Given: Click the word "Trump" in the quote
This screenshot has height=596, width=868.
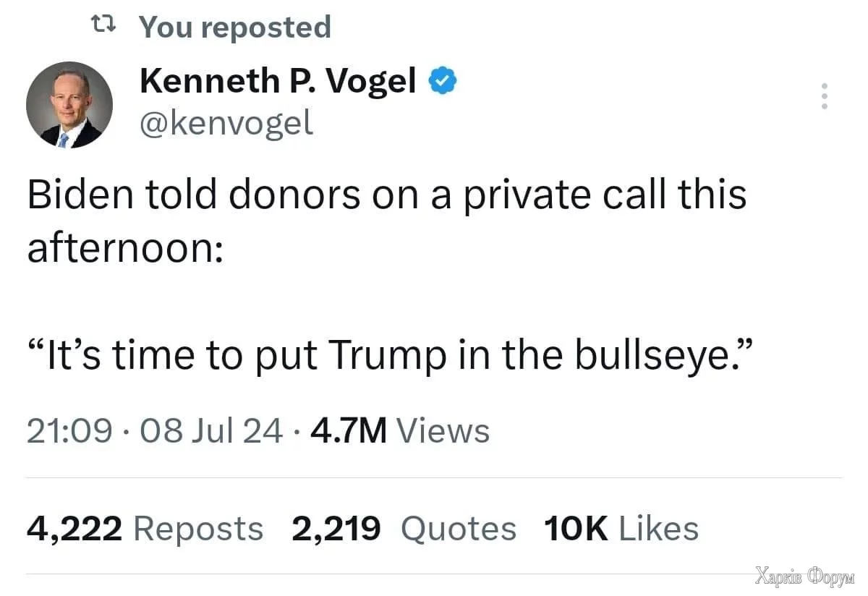Looking at the screenshot, I should [383, 355].
